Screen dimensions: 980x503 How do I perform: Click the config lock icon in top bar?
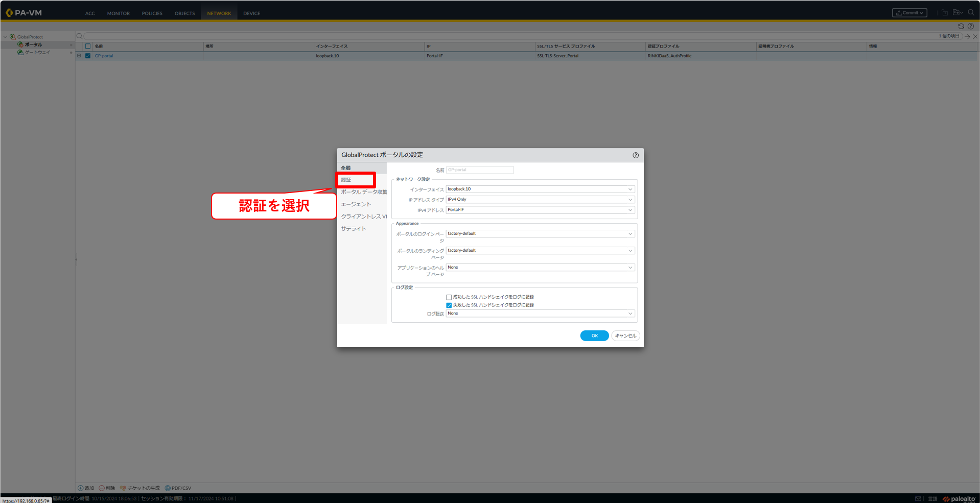pyautogui.click(x=945, y=13)
